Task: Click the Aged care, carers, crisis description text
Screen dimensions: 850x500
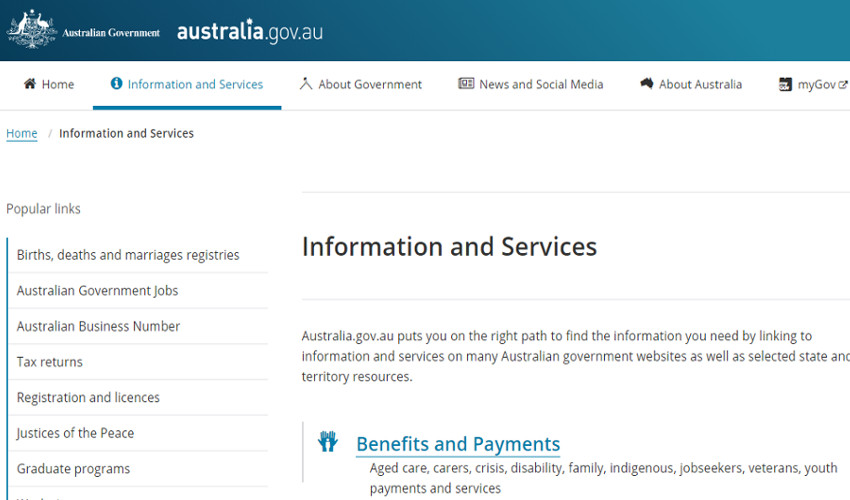Action: (603, 478)
